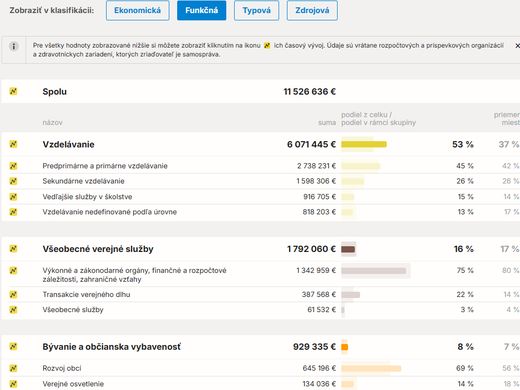This screenshot has height=390, width=520.
Task: Click the Sekundárne vzdelávanie row label
Action: click(83, 181)
